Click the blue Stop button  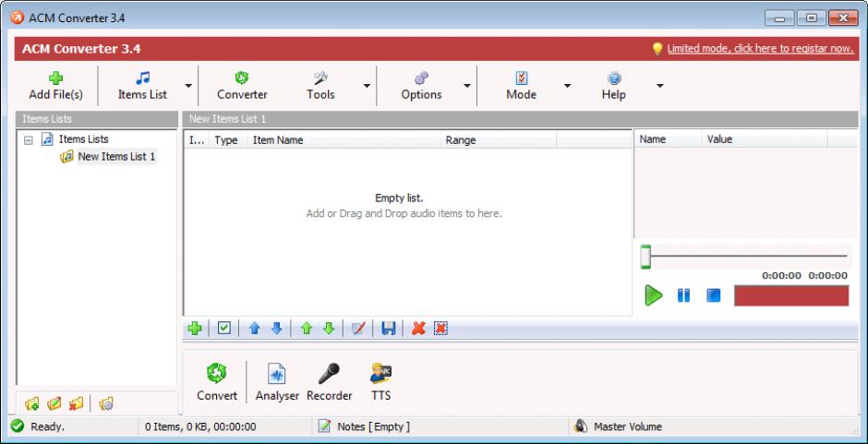pyautogui.click(x=714, y=295)
